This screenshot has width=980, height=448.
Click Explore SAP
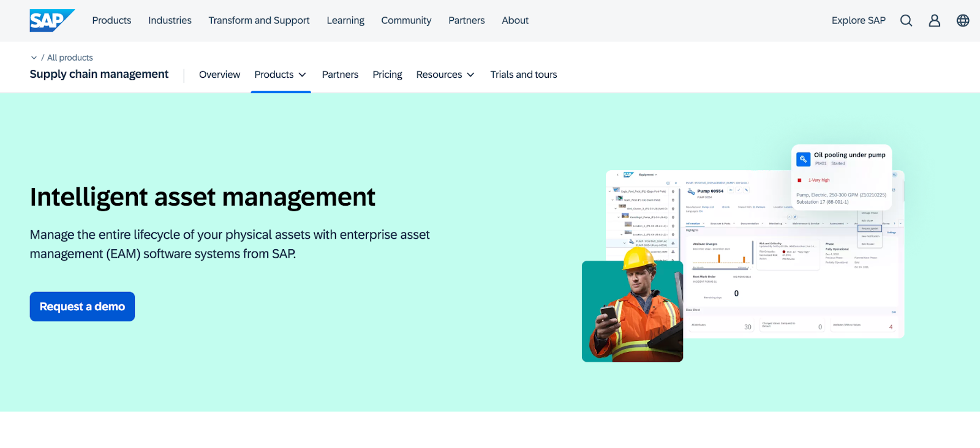pos(858,20)
